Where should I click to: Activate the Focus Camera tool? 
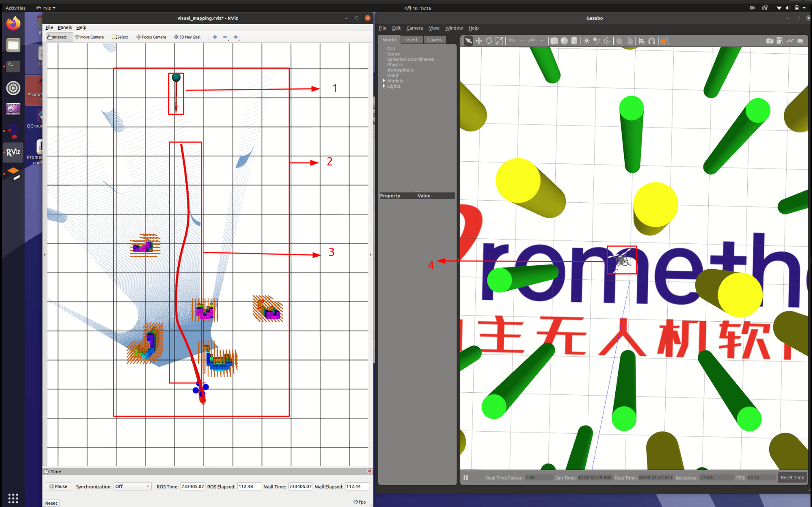[151, 37]
